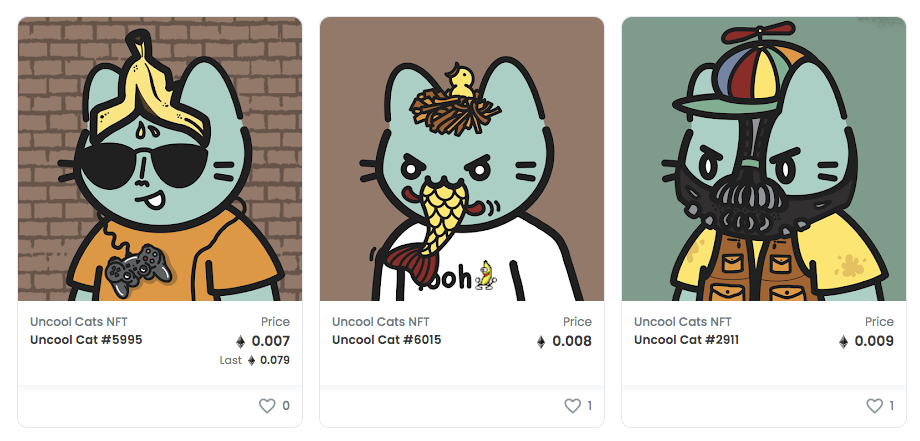Screen dimensions: 920x441
Task: Open Uncool Cats NFT collection on first card
Action: coord(79,321)
